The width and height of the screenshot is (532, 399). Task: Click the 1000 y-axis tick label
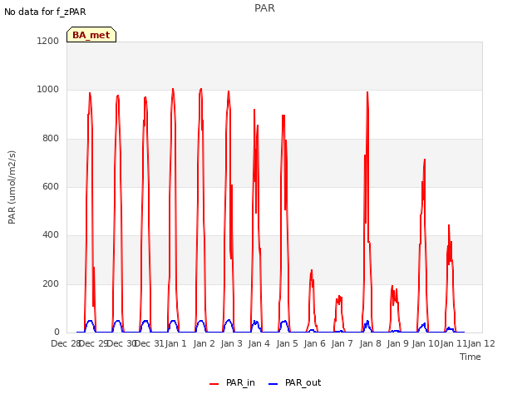pyautogui.click(x=48, y=90)
